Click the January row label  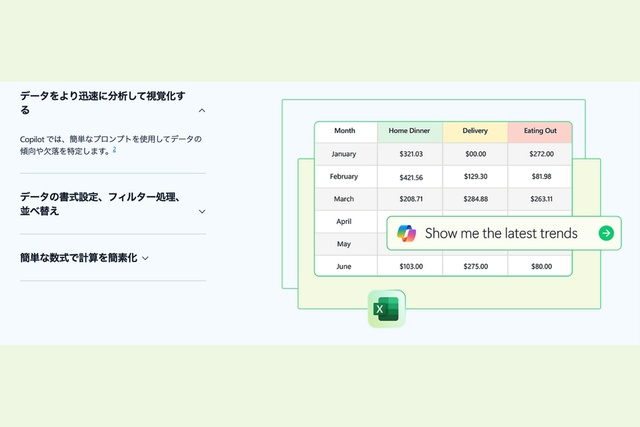click(344, 154)
